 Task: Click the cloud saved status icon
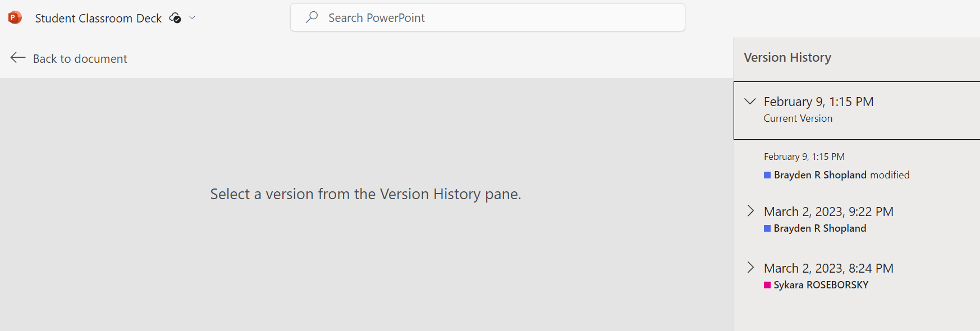pyautogui.click(x=175, y=18)
